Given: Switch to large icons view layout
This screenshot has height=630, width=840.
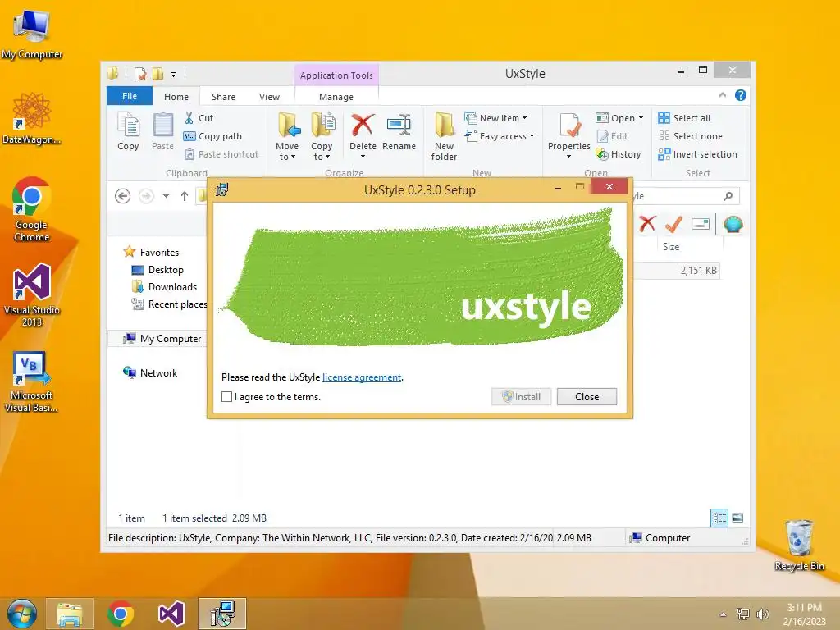Looking at the screenshot, I should pos(737,518).
